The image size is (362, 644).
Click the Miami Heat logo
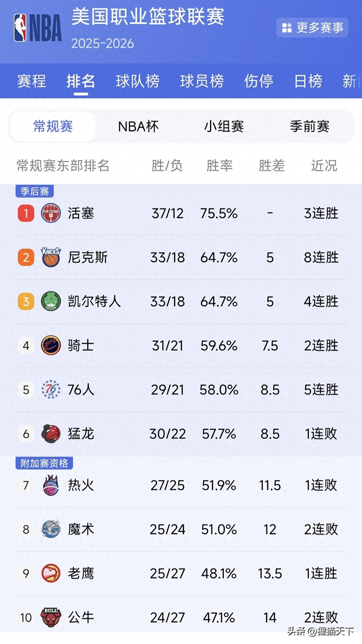[51, 485]
